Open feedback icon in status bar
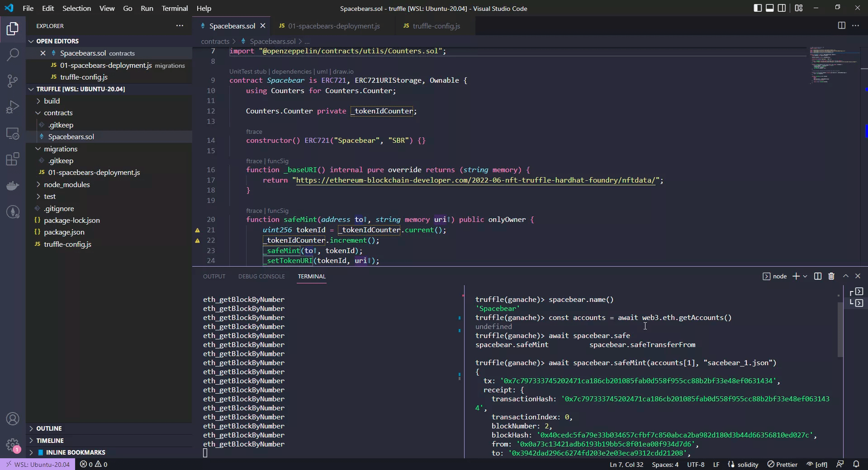This screenshot has height=470, width=868. coord(840,464)
